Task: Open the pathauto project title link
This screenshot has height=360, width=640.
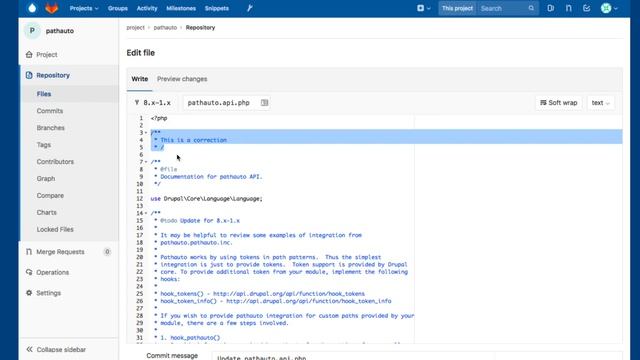Action: [x=60, y=31]
